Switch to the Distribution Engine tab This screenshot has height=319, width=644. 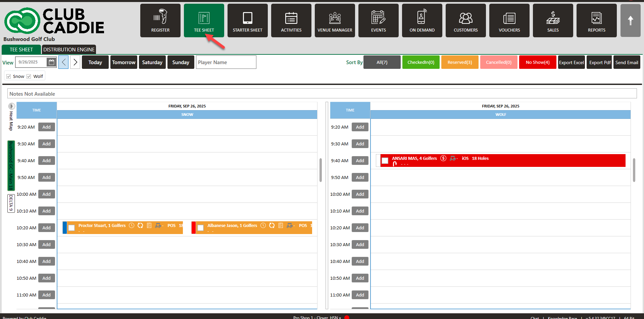(69, 49)
